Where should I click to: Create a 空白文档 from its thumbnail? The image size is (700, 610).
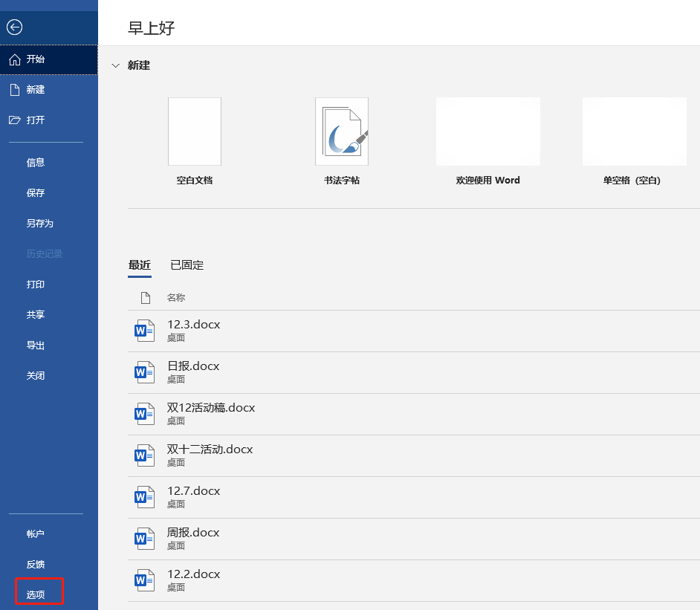click(x=195, y=132)
